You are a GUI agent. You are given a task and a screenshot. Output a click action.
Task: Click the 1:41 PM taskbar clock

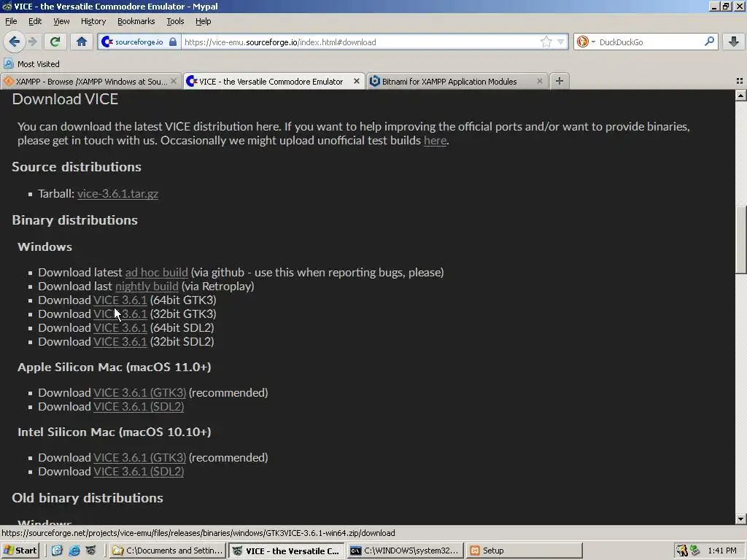(722, 551)
